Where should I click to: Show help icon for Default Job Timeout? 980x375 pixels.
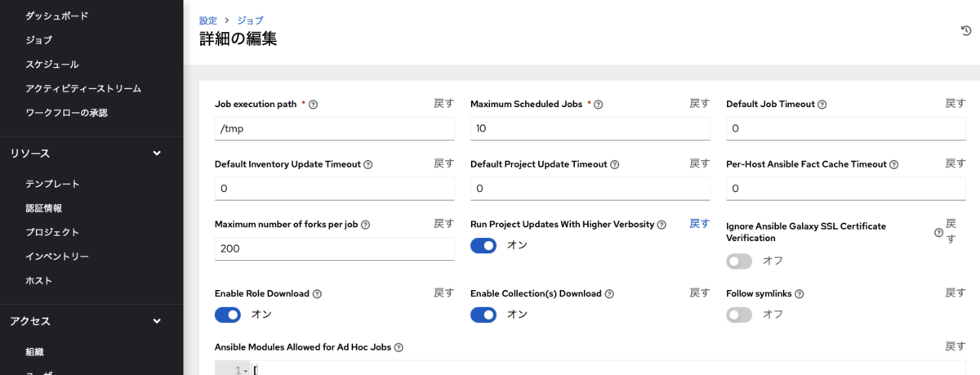click(x=822, y=105)
